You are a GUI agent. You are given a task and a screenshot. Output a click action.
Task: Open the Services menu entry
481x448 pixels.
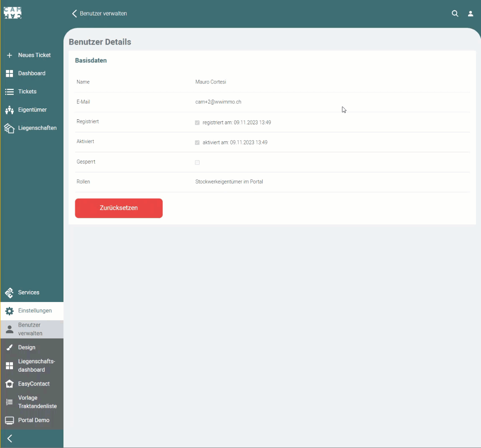32,293
